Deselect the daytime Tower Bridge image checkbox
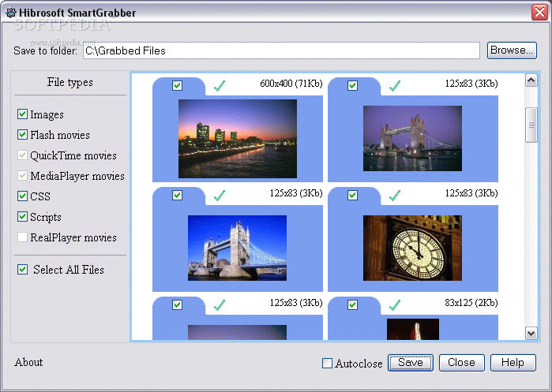The width and height of the screenshot is (552, 392). [177, 195]
